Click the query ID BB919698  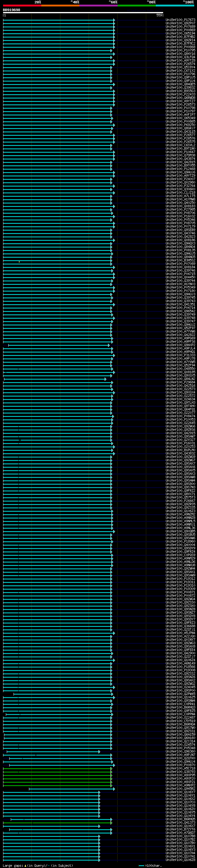point(11,10)
